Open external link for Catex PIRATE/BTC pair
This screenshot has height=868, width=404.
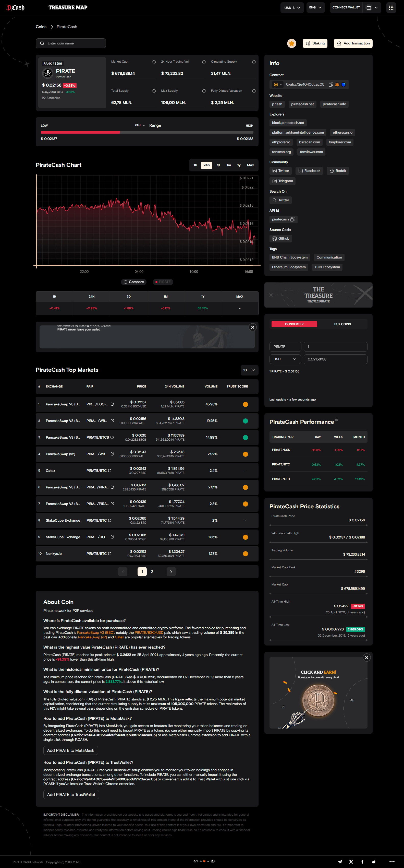coord(110,470)
